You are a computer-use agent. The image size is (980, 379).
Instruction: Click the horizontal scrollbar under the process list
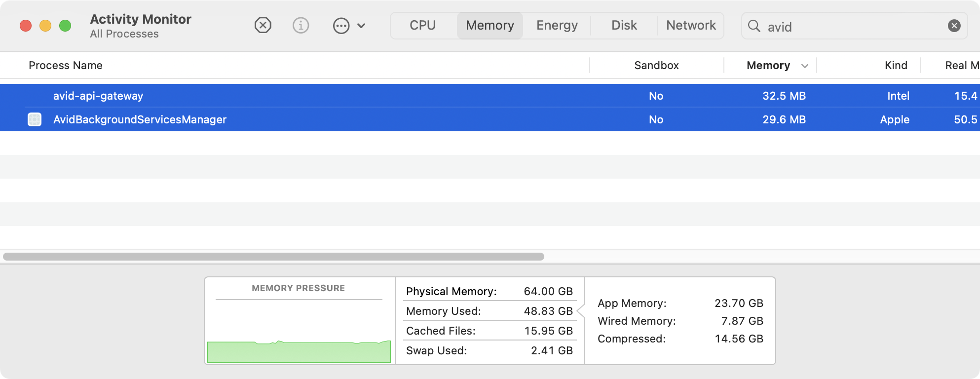273,257
